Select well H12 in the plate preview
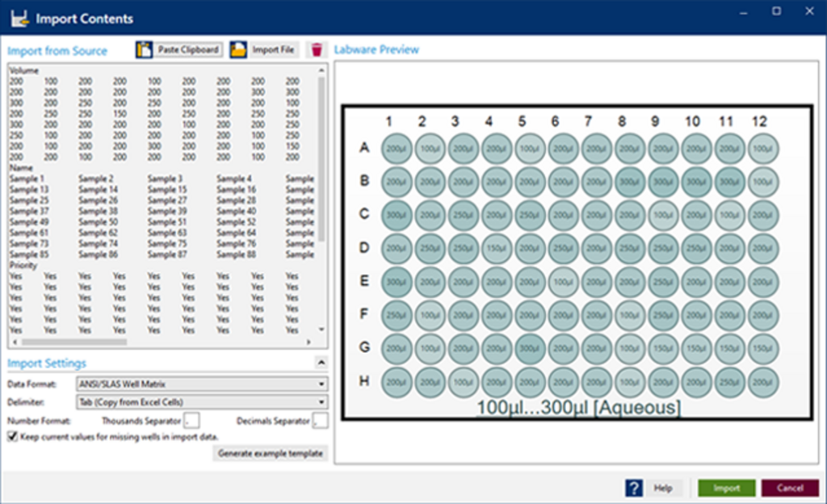Screen dimensions: 827x504 (x=762, y=382)
